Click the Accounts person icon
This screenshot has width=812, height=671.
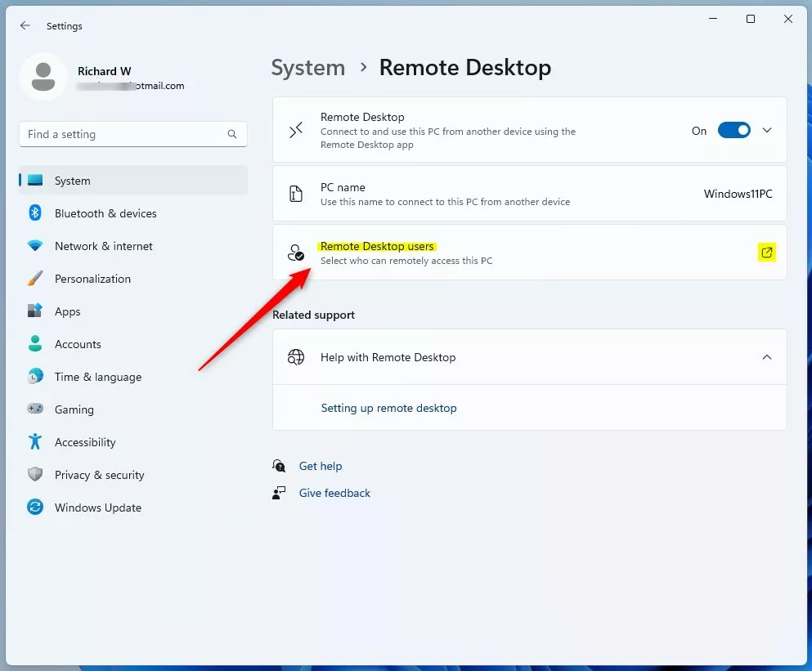(x=34, y=344)
